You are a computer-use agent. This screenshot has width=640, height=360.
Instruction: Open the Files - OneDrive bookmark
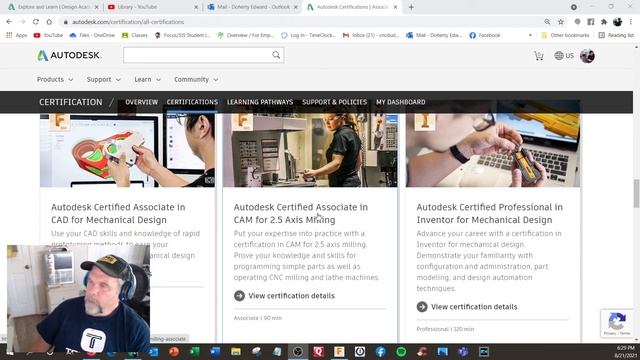pyautogui.click(x=92, y=36)
